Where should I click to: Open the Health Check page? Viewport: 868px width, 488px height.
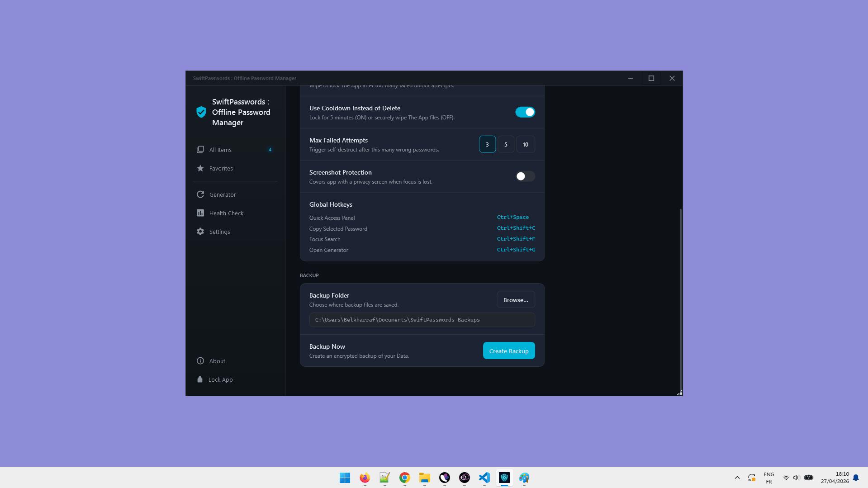235,213
